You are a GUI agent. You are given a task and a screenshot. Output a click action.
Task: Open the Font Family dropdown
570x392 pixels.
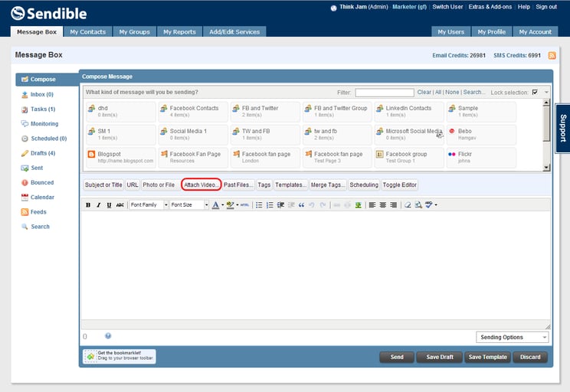(x=149, y=205)
